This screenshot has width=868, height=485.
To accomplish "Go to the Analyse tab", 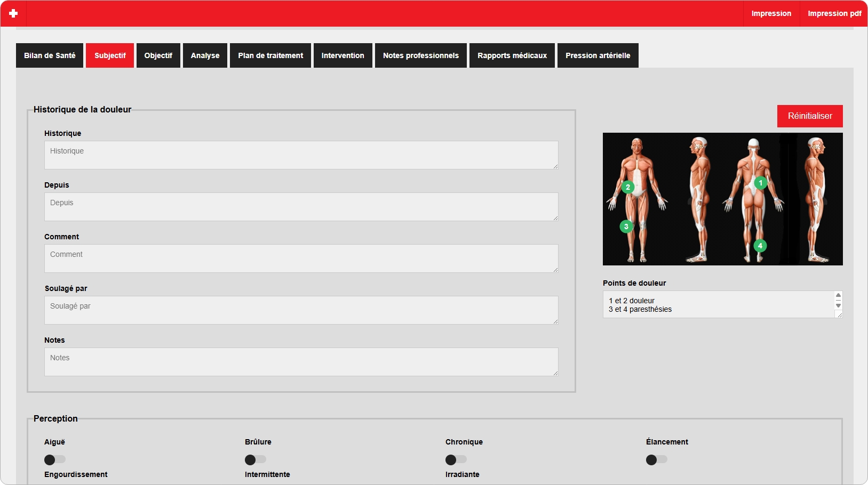I will click(x=205, y=55).
